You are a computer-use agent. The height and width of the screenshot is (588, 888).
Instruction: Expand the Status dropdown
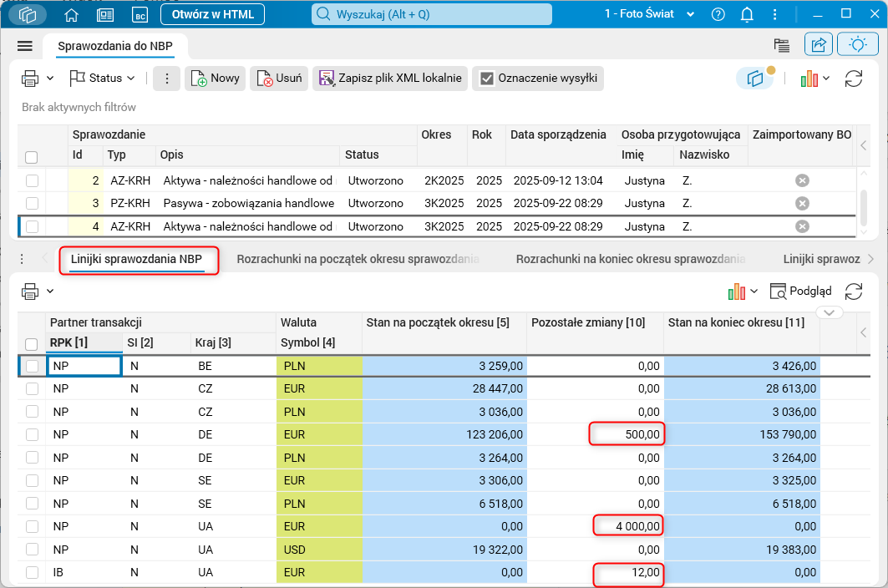[102, 79]
